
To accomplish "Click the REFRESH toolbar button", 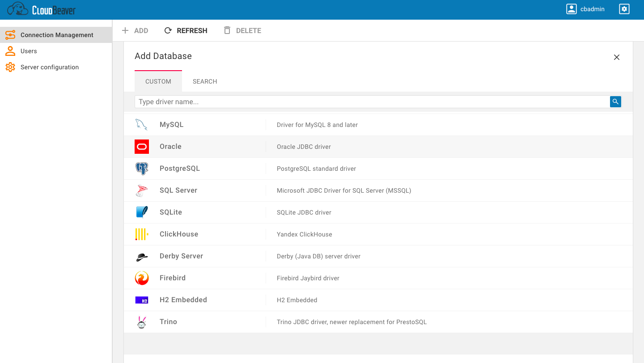I will point(186,30).
